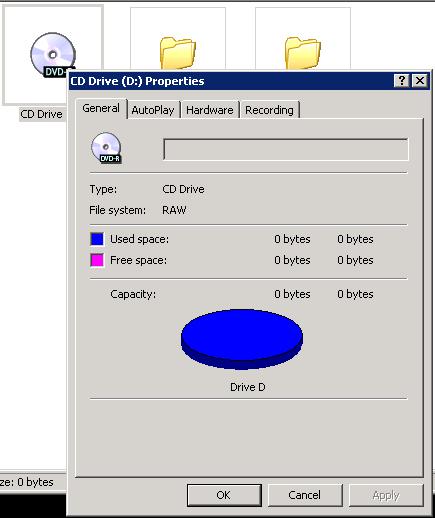Click the help question mark button
Viewport: 435px width, 518px height.
[x=401, y=81]
